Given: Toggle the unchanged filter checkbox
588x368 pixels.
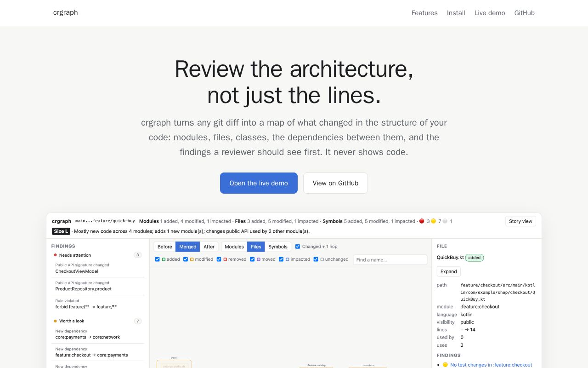Looking at the screenshot, I should (316, 259).
